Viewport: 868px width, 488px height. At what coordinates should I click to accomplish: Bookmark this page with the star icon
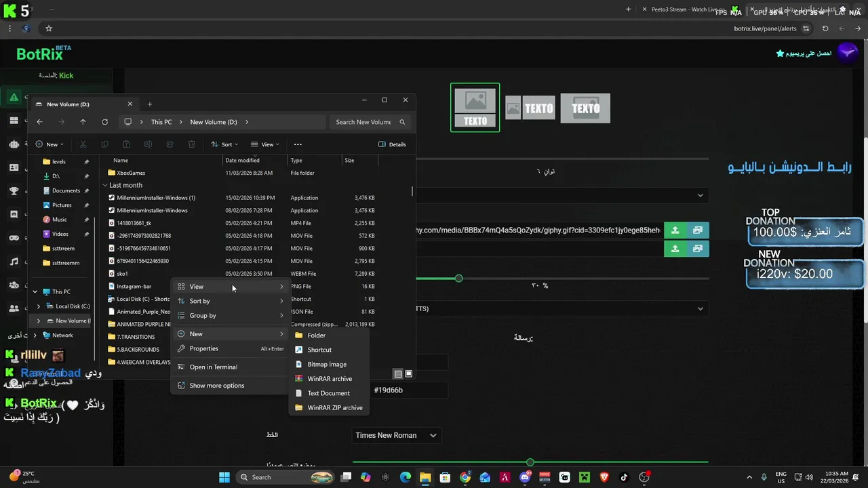click(49, 28)
